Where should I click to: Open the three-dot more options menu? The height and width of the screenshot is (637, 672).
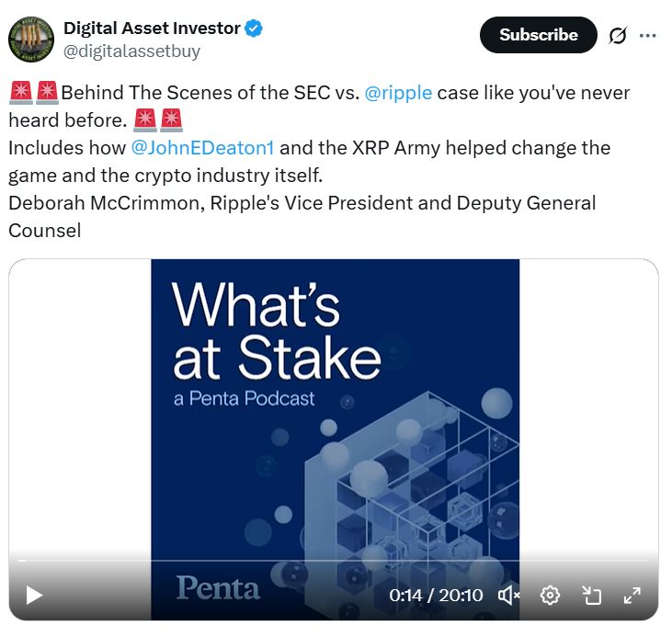coord(648,36)
